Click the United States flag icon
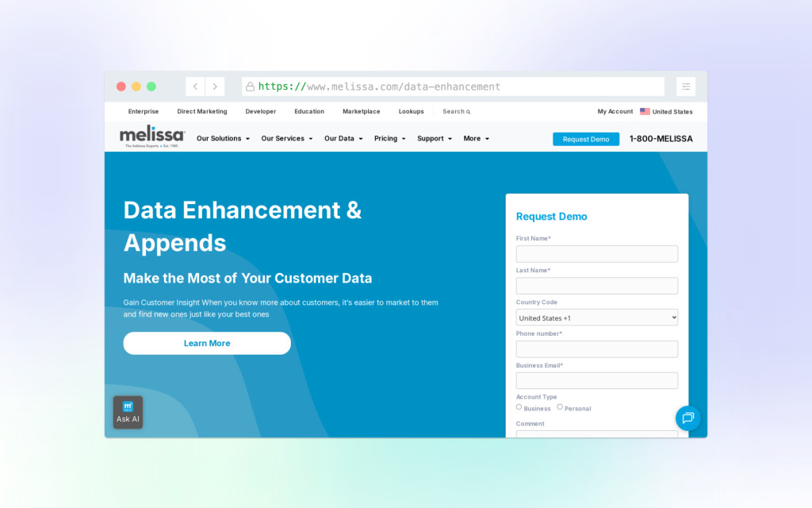The width and height of the screenshot is (812, 508). [645, 111]
